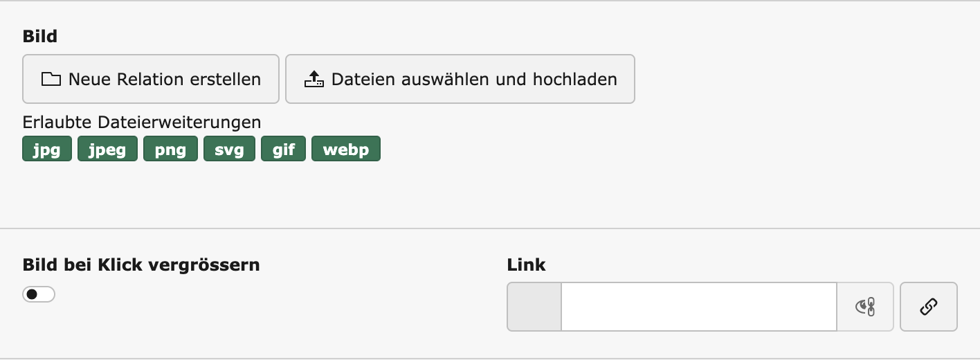This screenshot has width=980, height=360.
Task: Click the jpeg extension badge
Action: 107,149
